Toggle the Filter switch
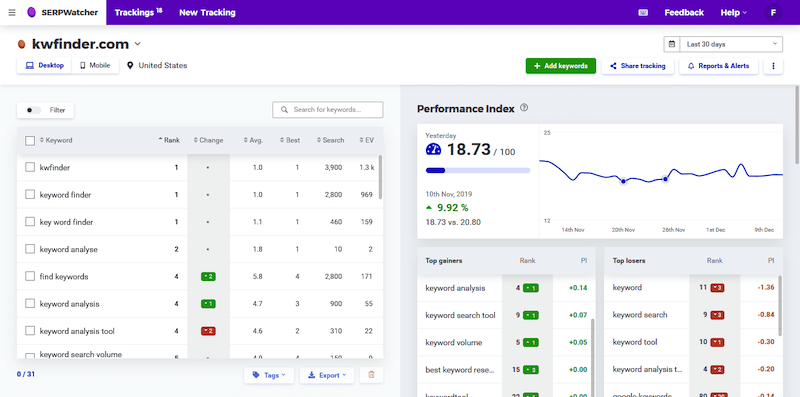 pos(34,110)
